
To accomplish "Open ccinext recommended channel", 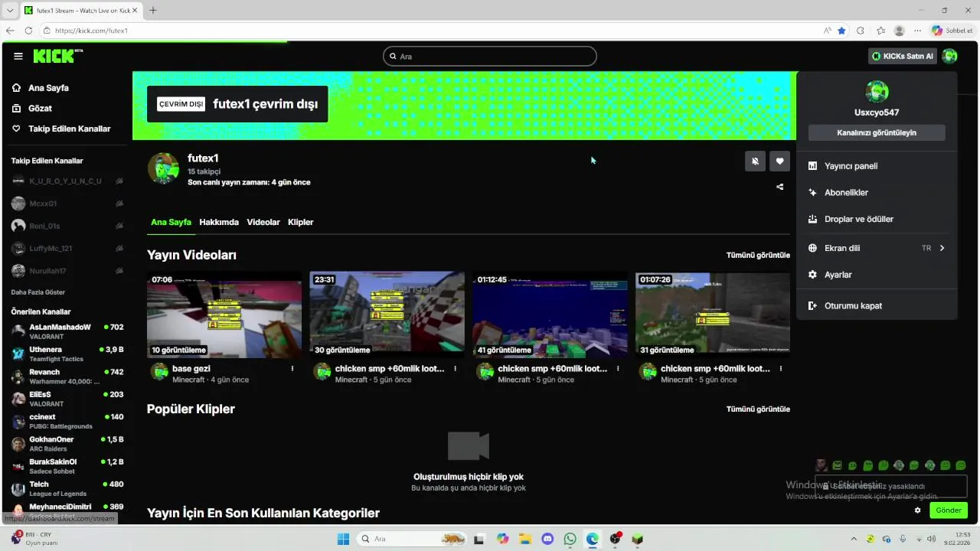I will point(67,421).
